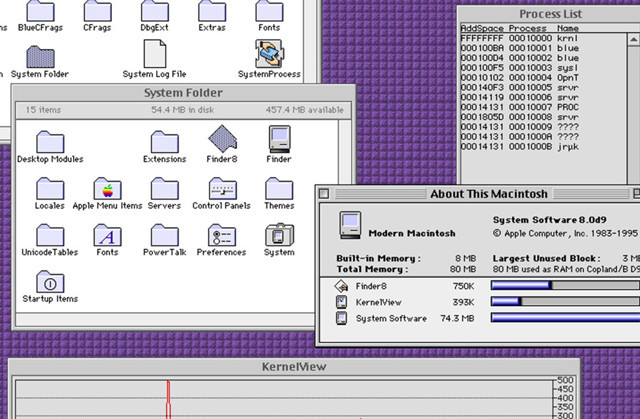Click the Process List window title bar
Viewport: 640px width, 419px height.
tap(549, 14)
